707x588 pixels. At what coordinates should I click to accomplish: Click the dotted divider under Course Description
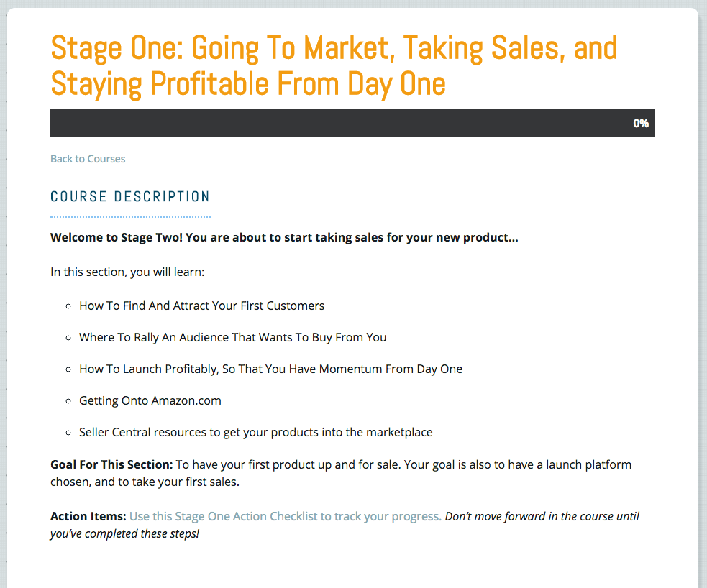click(x=130, y=216)
